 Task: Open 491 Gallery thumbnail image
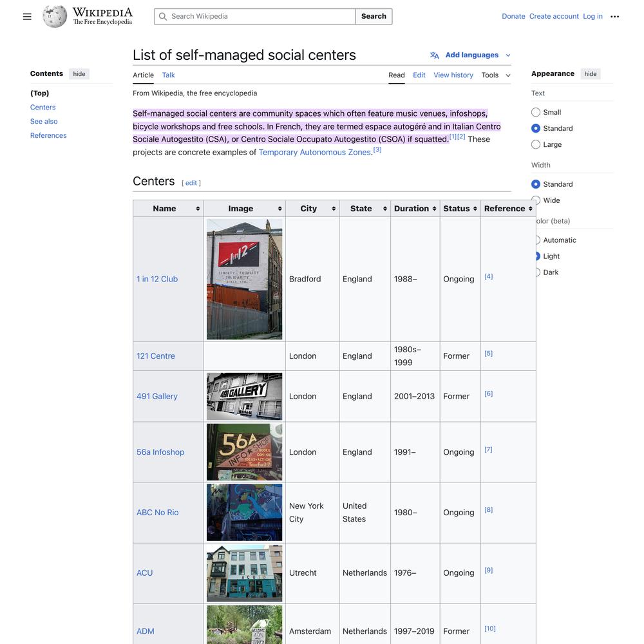click(x=244, y=396)
